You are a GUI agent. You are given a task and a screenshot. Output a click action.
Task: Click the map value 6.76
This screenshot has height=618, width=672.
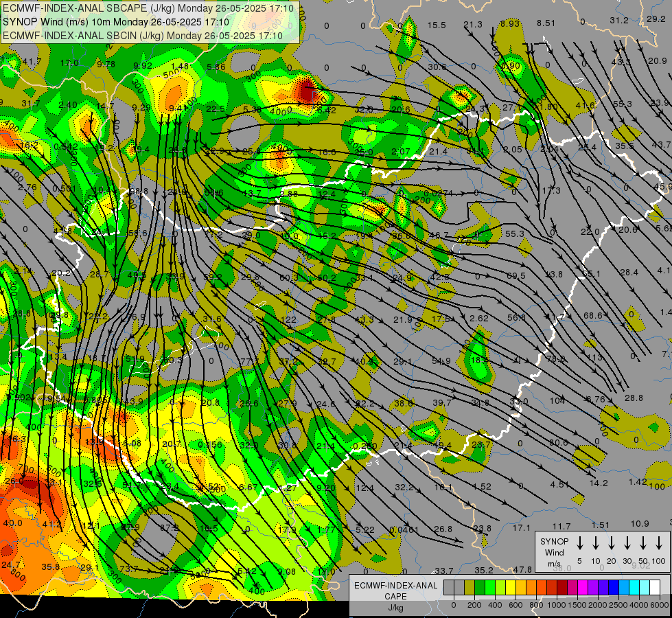(595, 399)
